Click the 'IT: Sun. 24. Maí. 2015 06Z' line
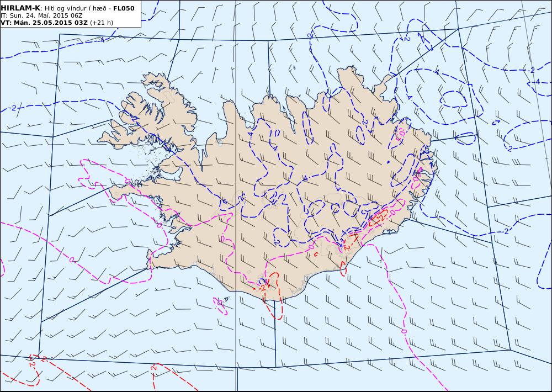Viewport: 552px width, 392px height. [41, 15]
